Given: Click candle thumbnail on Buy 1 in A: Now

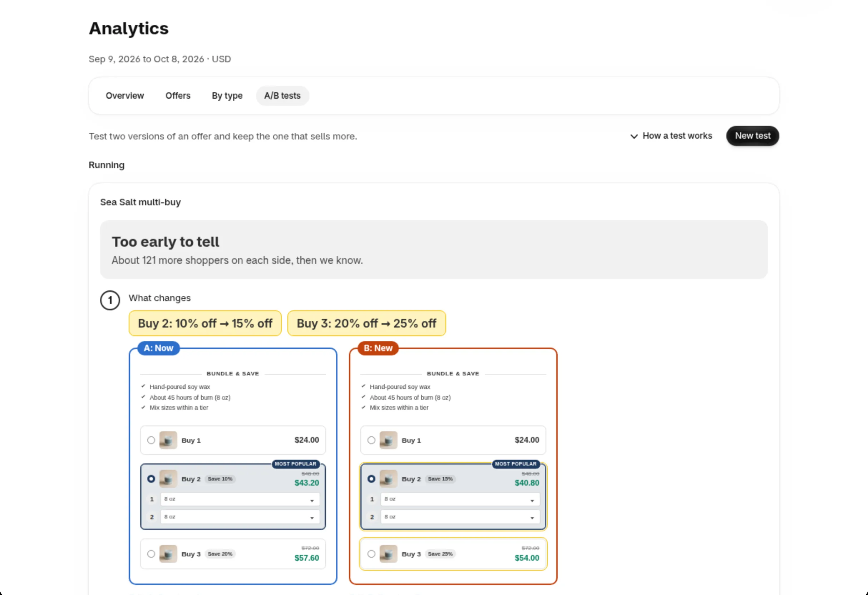Looking at the screenshot, I should pyautogui.click(x=168, y=440).
